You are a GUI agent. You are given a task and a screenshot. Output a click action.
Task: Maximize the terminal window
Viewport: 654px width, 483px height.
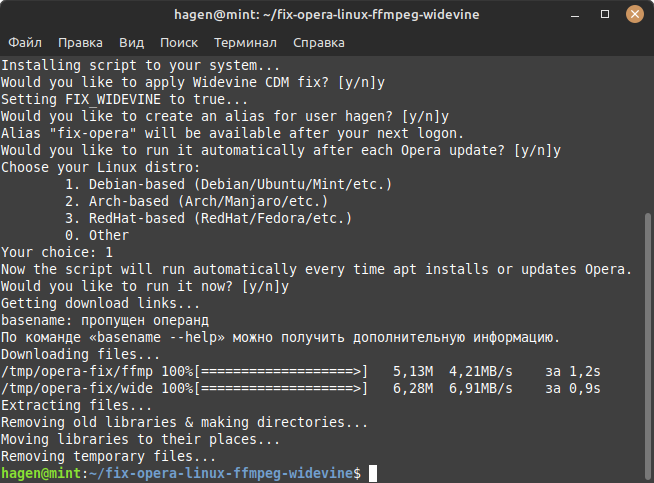pyautogui.click(x=605, y=15)
